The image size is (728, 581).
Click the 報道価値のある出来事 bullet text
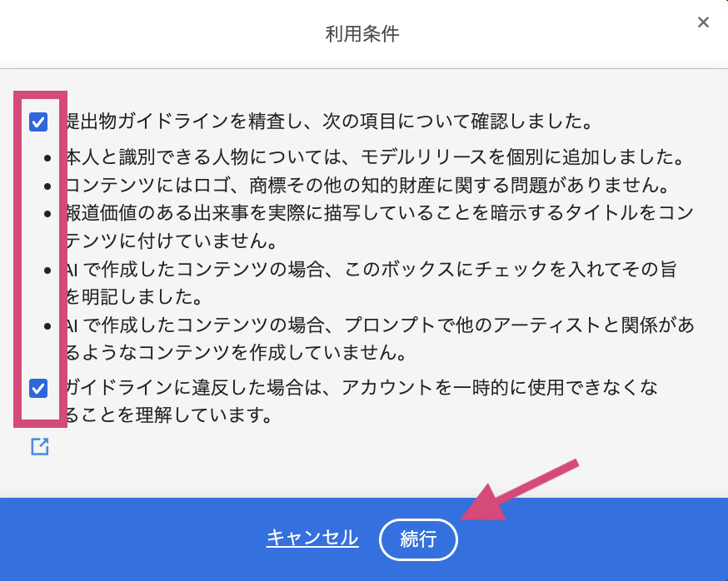click(x=379, y=213)
